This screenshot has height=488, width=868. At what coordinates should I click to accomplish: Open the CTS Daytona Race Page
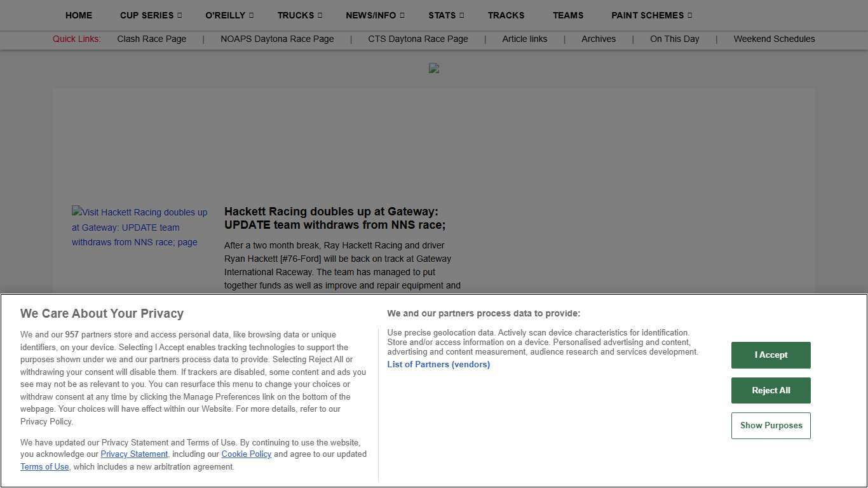pos(417,39)
